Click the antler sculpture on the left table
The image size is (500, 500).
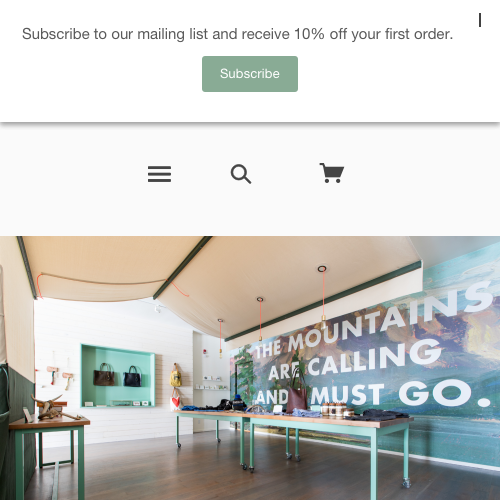53,407
